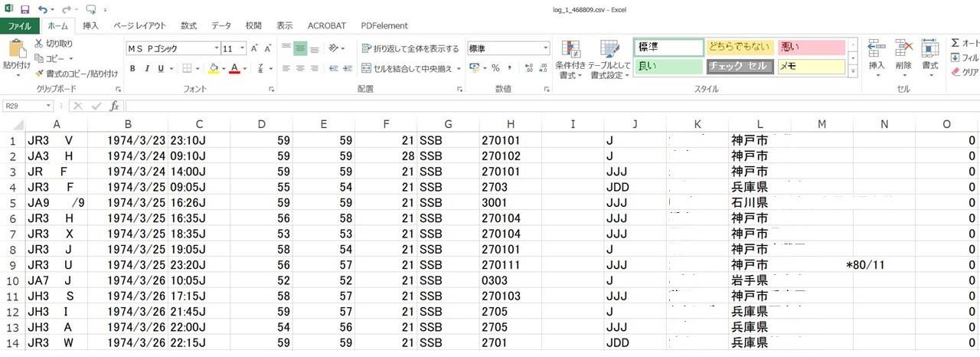Click the Increase Font Size icon
Screen dimensions: 980x357
click(x=255, y=48)
